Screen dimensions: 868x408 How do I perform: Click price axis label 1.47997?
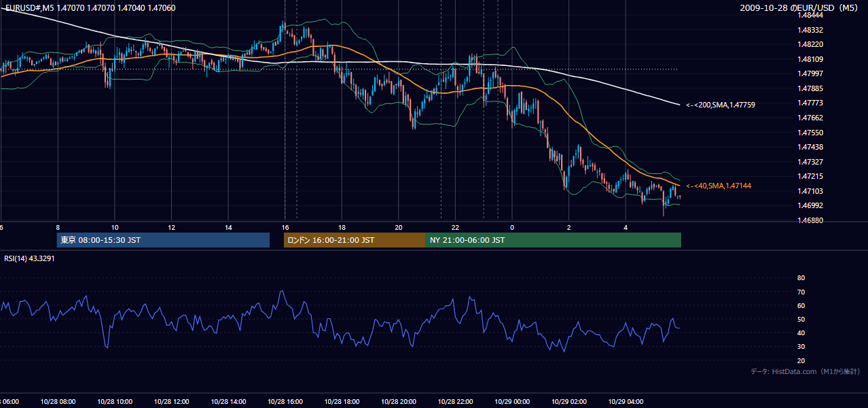tap(811, 73)
